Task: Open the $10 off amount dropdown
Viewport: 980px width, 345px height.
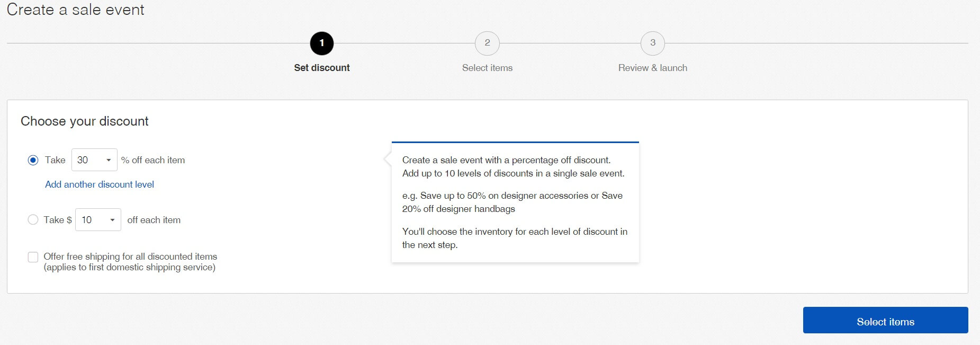Action: pos(98,219)
